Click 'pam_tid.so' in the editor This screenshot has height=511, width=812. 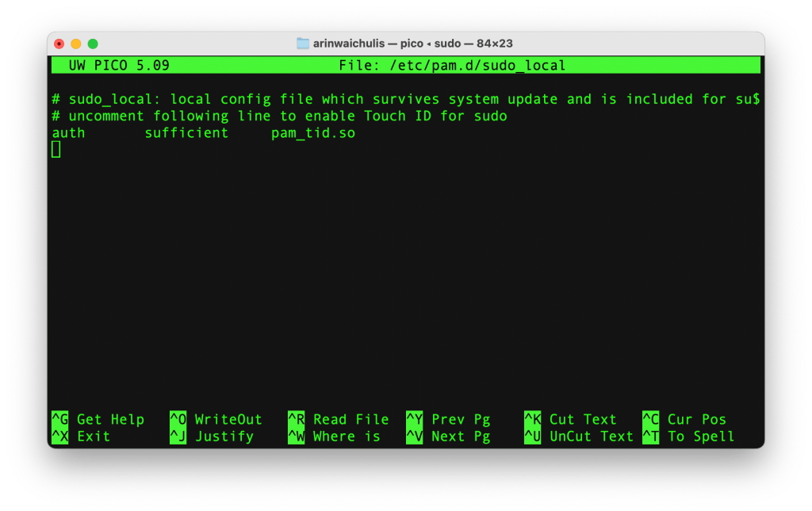coord(313,133)
